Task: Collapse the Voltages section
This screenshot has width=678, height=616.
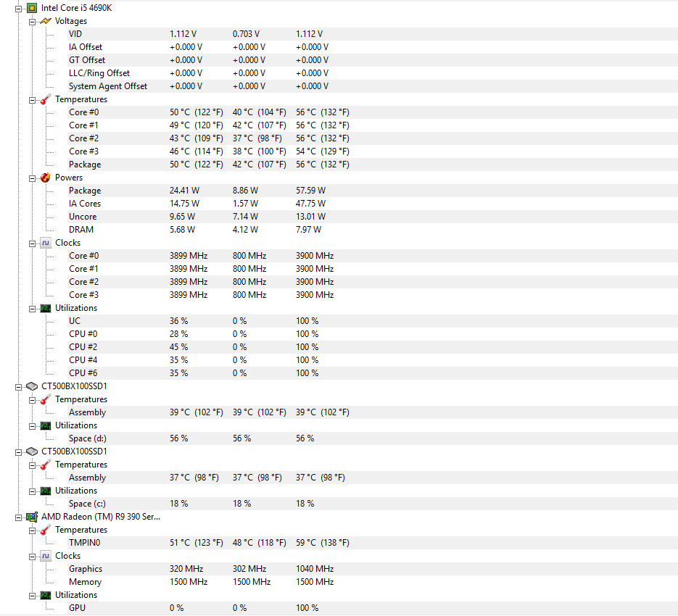Action: (x=32, y=22)
